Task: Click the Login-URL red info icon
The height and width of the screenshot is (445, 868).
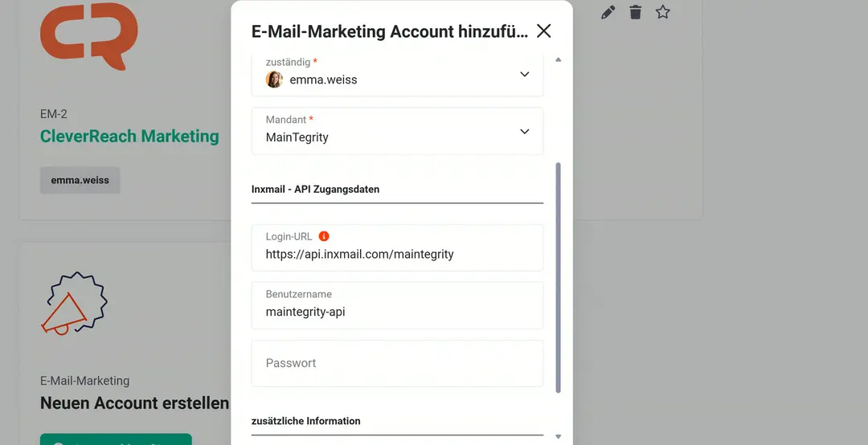Action: pyautogui.click(x=324, y=236)
